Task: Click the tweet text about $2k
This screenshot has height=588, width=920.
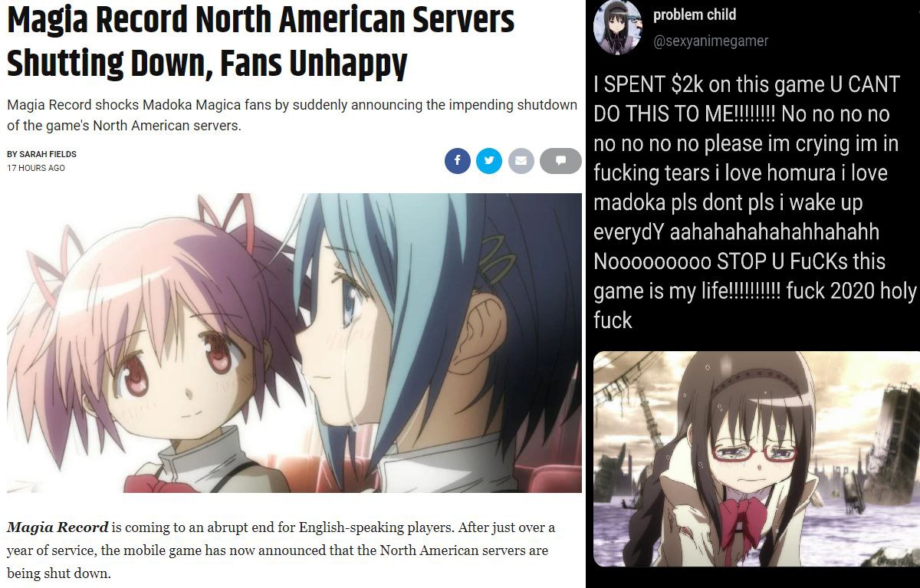Action: [x=755, y=202]
